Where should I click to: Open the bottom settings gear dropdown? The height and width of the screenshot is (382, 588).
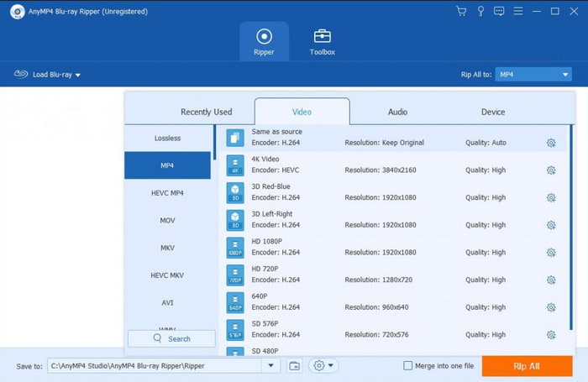323,365
